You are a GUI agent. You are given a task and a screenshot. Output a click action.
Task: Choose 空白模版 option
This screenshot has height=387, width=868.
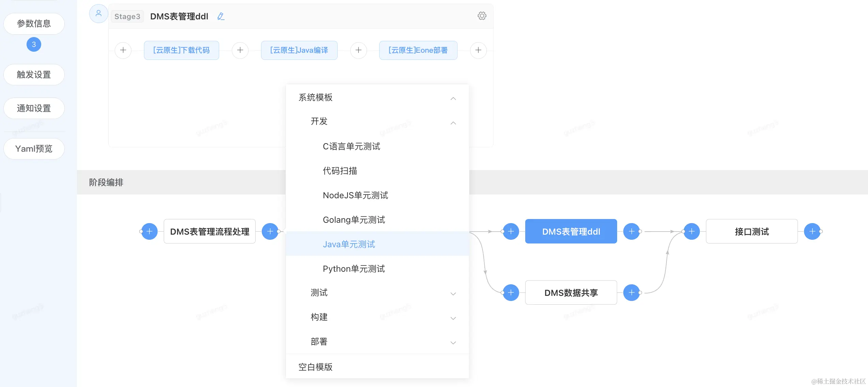coord(315,367)
